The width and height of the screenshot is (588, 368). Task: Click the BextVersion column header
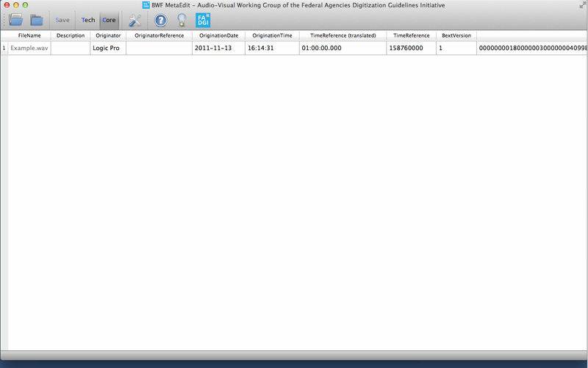[456, 35]
